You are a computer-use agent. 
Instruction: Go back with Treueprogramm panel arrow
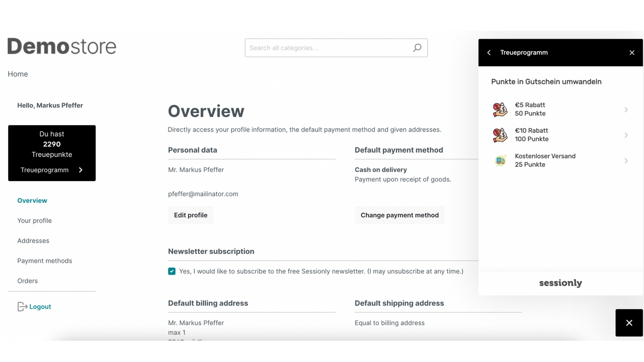pos(489,53)
